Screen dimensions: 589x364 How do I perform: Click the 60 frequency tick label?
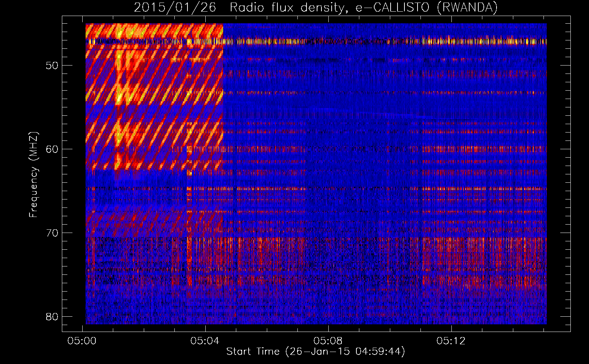point(52,150)
